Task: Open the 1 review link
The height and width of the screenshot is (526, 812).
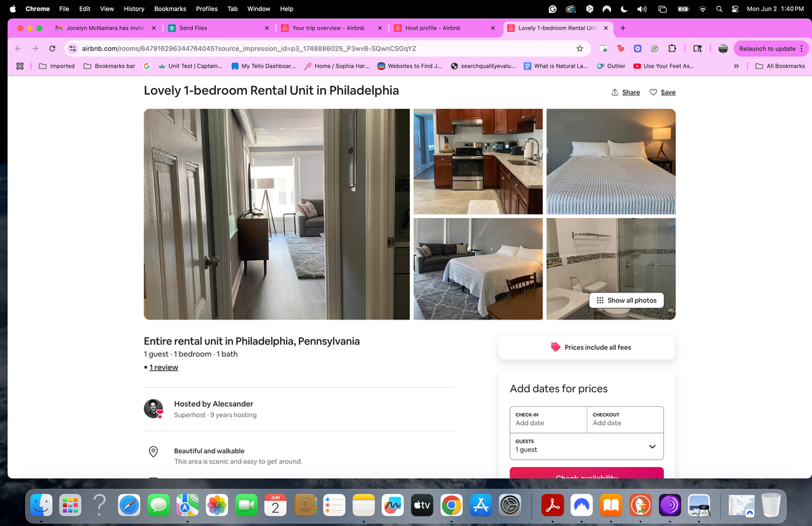Action: point(163,367)
